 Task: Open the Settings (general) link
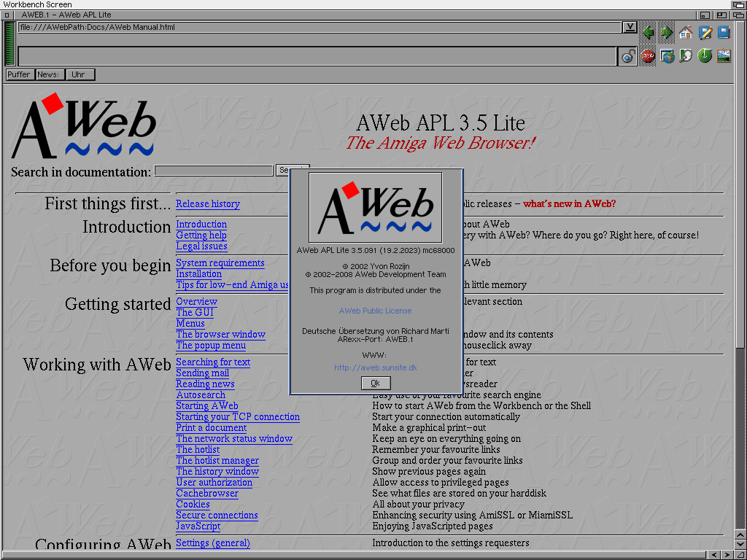[x=212, y=542]
